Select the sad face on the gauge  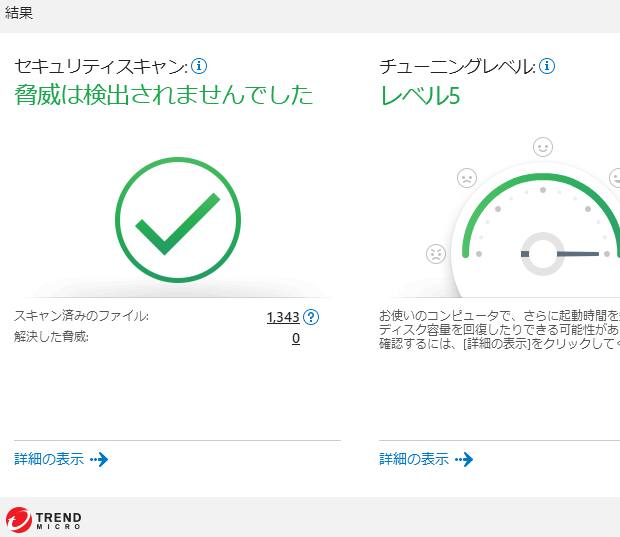pos(467,178)
